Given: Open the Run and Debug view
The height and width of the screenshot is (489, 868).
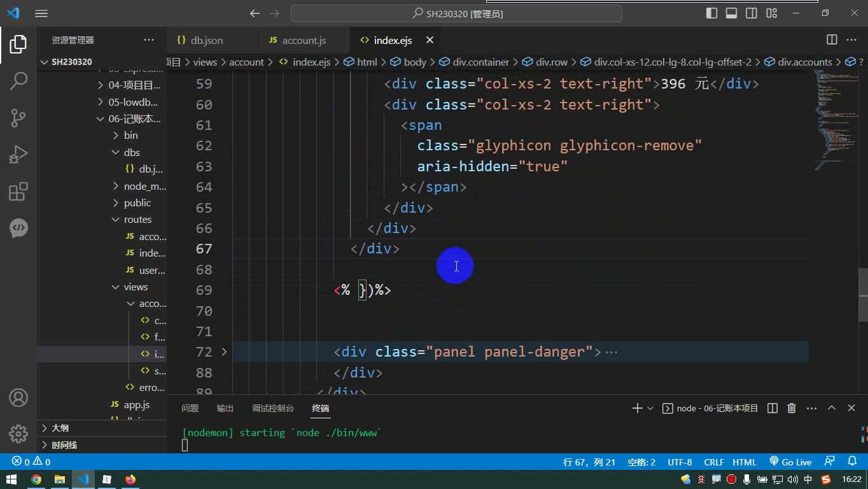Looking at the screenshot, I should click(18, 155).
